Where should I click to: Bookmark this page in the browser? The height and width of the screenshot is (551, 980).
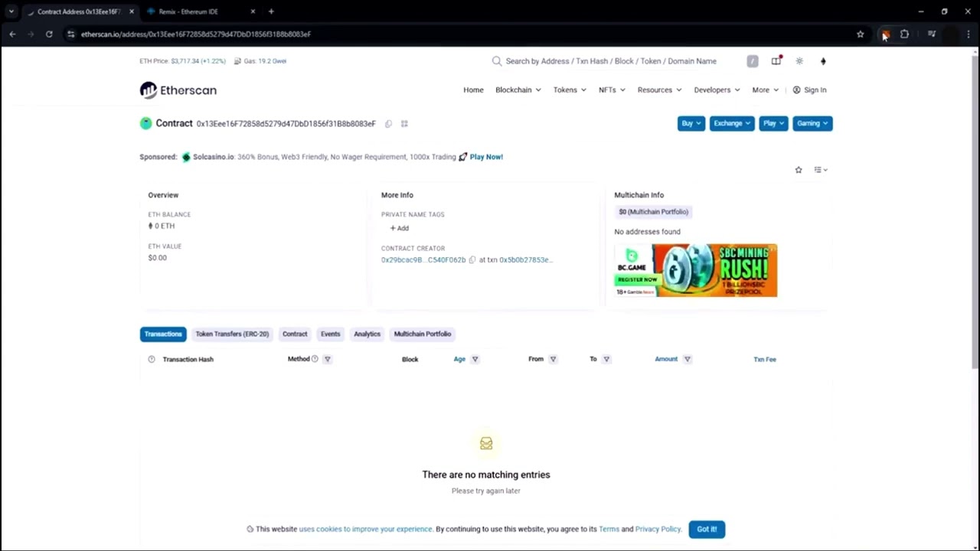860,34
